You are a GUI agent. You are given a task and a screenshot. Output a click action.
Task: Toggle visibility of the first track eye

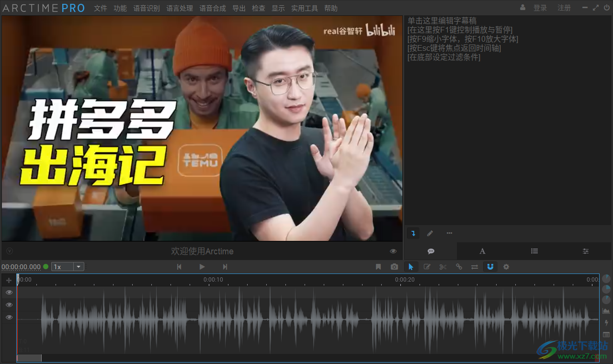tap(9, 292)
